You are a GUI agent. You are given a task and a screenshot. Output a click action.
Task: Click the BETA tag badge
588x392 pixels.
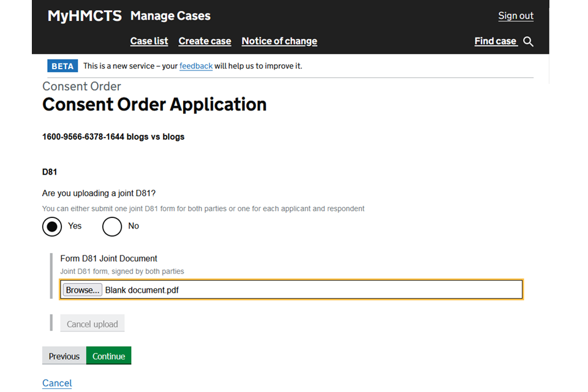[x=62, y=66]
